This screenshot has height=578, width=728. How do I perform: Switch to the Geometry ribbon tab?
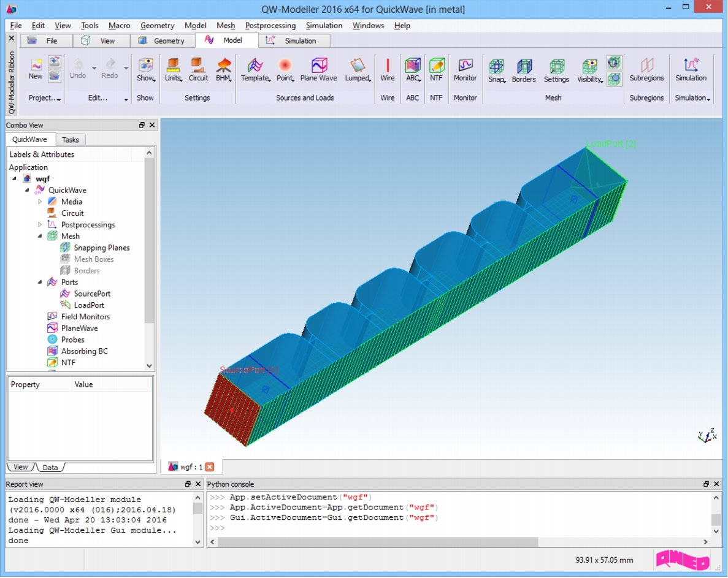(163, 41)
